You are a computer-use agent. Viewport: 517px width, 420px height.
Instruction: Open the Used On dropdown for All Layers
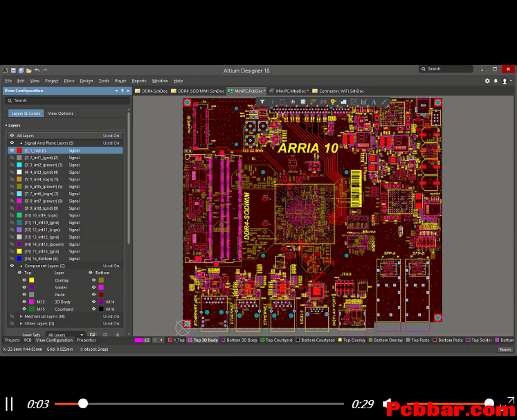click(111, 136)
